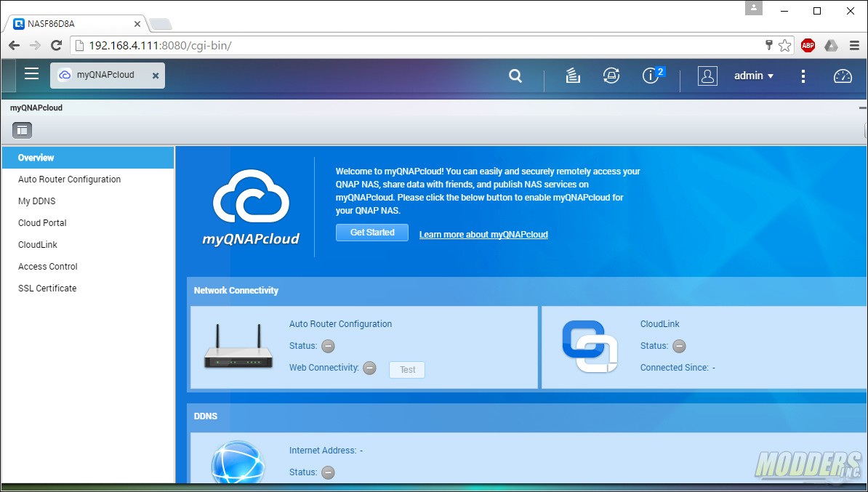Click the browser back arrow
Image resolution: width=868 pixels, height=492 pixels.
(x=14, y=45)
